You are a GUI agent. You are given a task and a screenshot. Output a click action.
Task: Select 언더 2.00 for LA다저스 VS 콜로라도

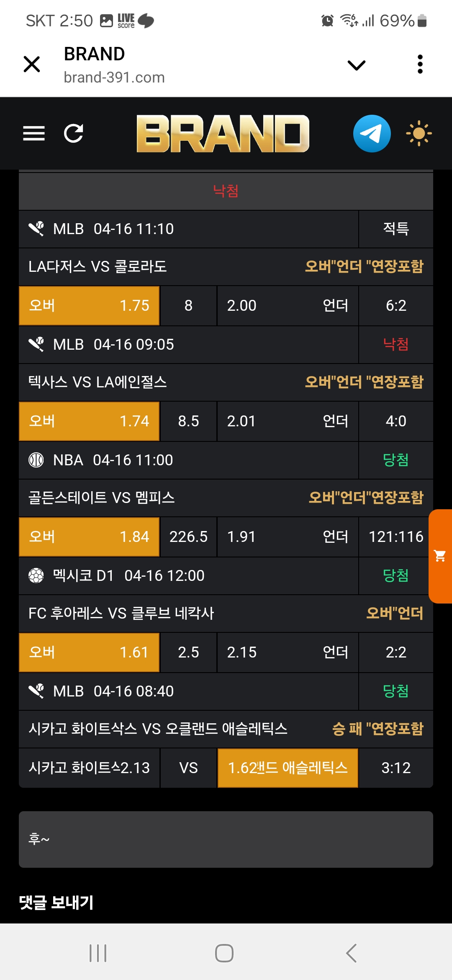pyautogui.click(x=288, y=306)
